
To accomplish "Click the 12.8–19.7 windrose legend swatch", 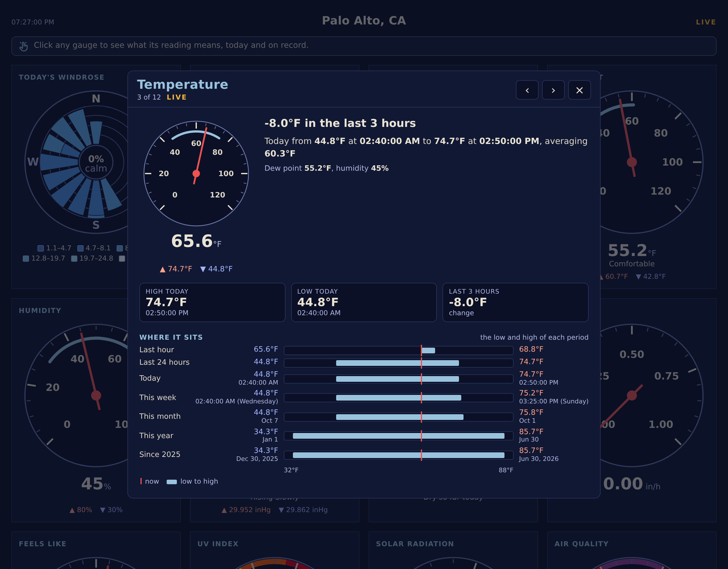I will [26, 259].
